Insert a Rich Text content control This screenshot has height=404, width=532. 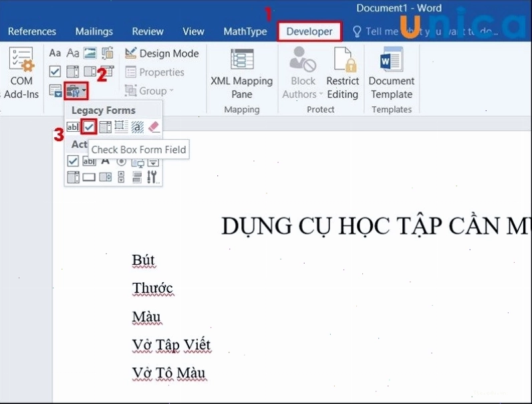[x=55, y=54]
